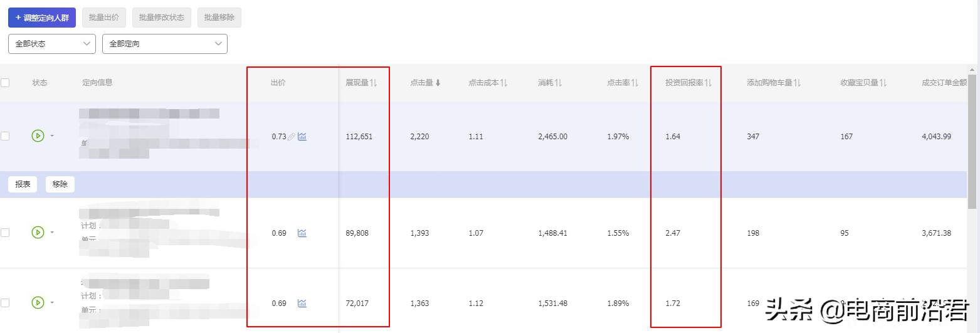980x333 pixels.
Task: Click the 移除 button
Action: coord(60,184)
